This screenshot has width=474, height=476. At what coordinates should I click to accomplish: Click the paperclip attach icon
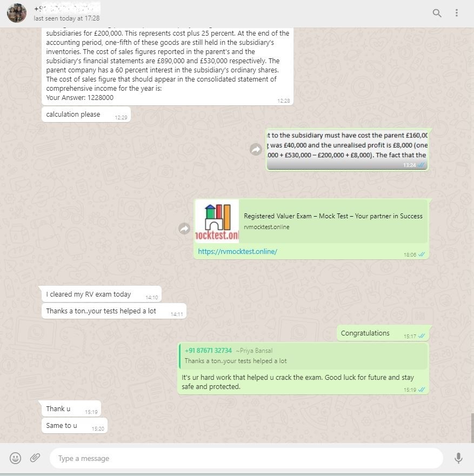35,458
